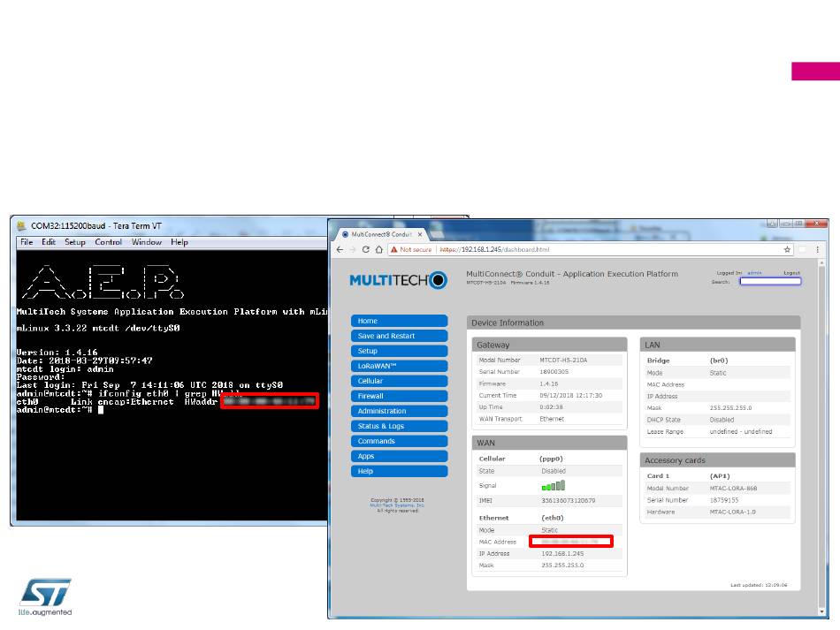The height and width of the screenshot is (630, 840).
Task: Click the admin user link
Action: point(754,273)
